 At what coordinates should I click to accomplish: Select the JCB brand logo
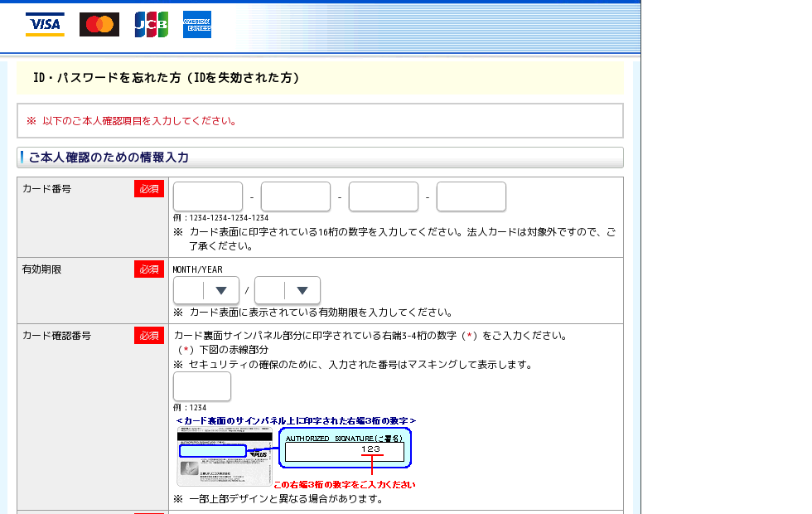point(151,25)
